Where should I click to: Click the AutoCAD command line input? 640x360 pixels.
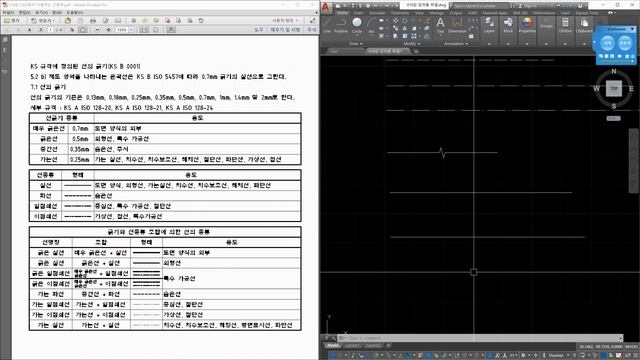click(481, 338)
